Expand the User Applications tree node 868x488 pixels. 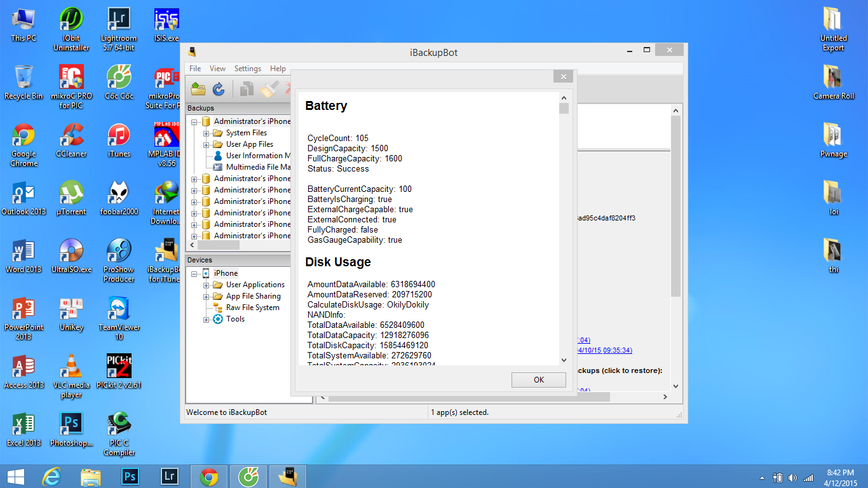pyautogui.click(x=207, y=285)
